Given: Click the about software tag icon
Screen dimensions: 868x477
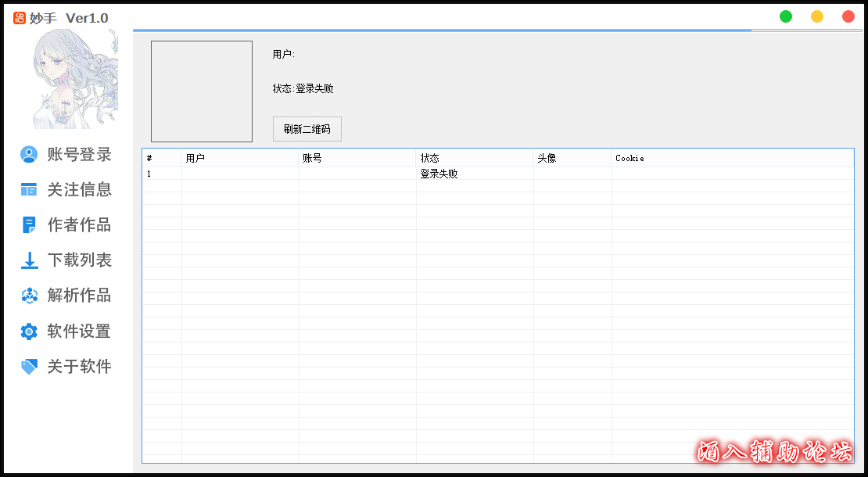Looking at the screenshot, I should point(29,367).
